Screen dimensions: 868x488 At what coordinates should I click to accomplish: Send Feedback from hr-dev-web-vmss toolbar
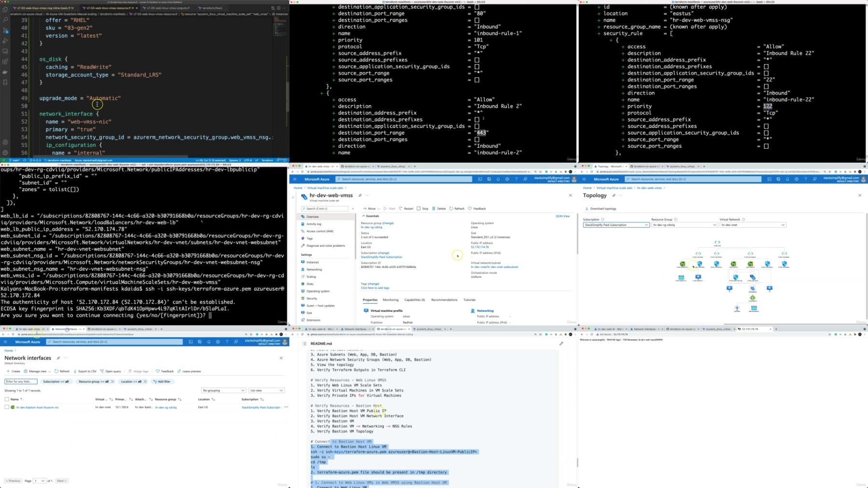click(476, 209)
